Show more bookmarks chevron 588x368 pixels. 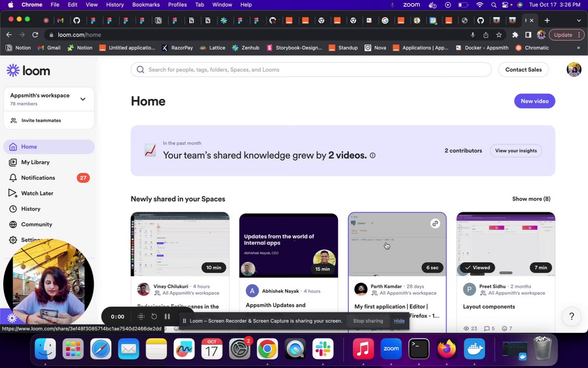pos(578,48)
